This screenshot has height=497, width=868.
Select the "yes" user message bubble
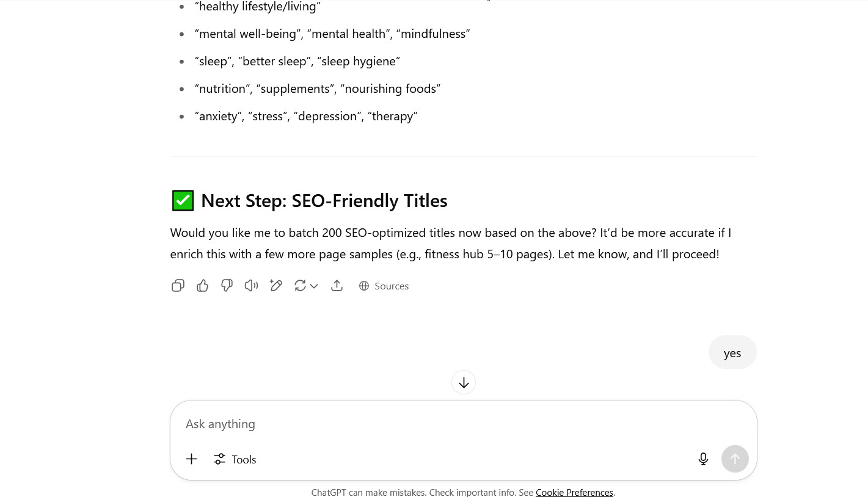coord(732,352)
